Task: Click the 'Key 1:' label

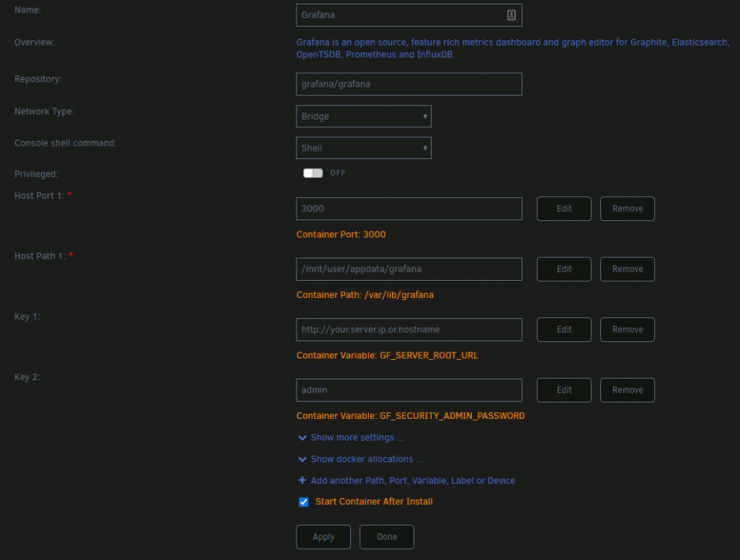Action: tap(28, 317)
